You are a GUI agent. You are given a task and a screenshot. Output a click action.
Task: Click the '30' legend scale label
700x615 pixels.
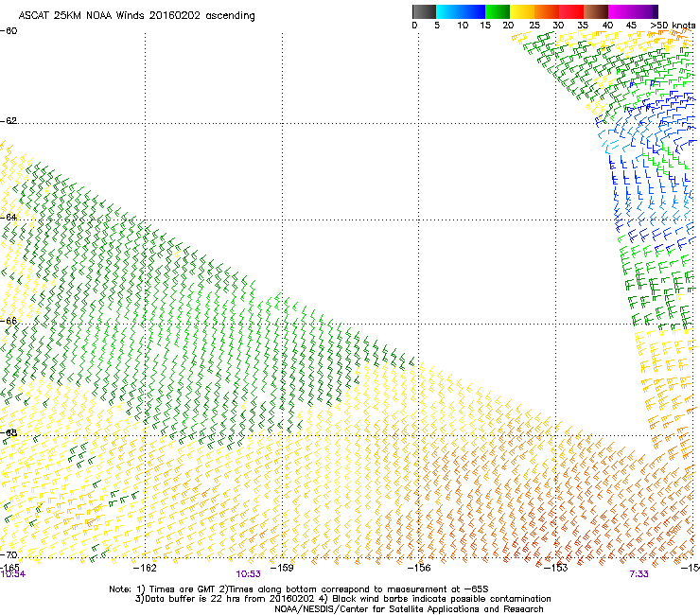coord(558,26)
